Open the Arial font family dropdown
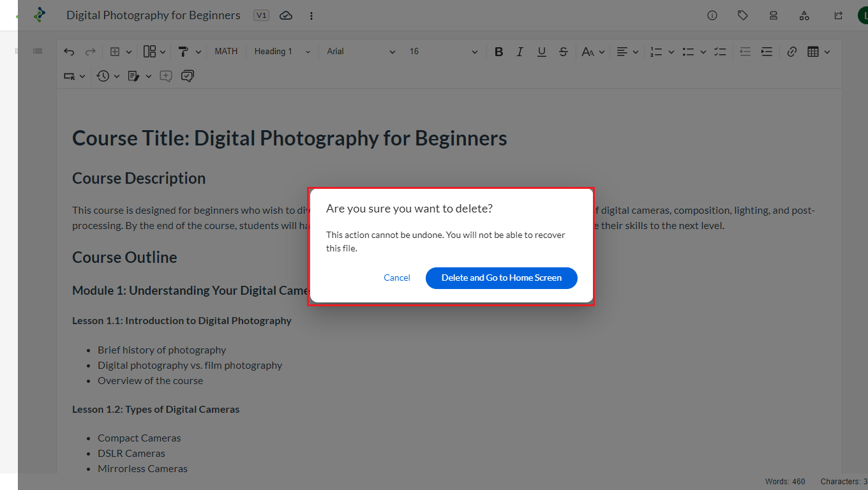The image size is (868, 490). click(x=361, y=52)
